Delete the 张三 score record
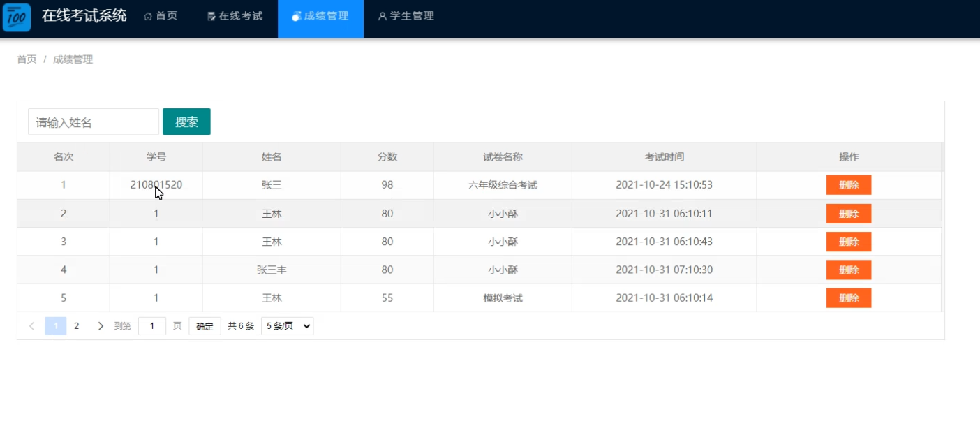The image size is (980, 447). tap(849, 185)
